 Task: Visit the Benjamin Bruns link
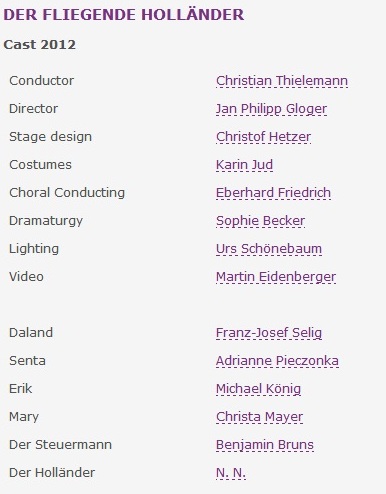pyautogui.click(x=265, y=445)
